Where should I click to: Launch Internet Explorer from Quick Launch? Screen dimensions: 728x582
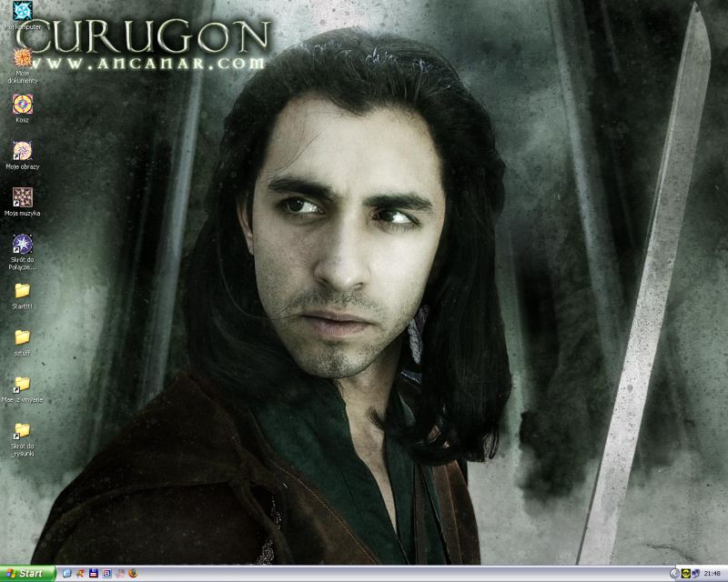click(66, 574)
